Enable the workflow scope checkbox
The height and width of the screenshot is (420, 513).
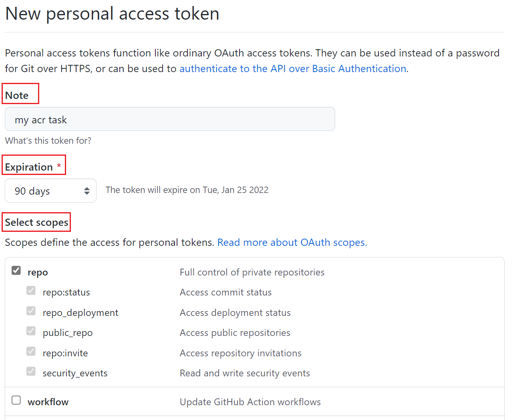pos(16,400)
